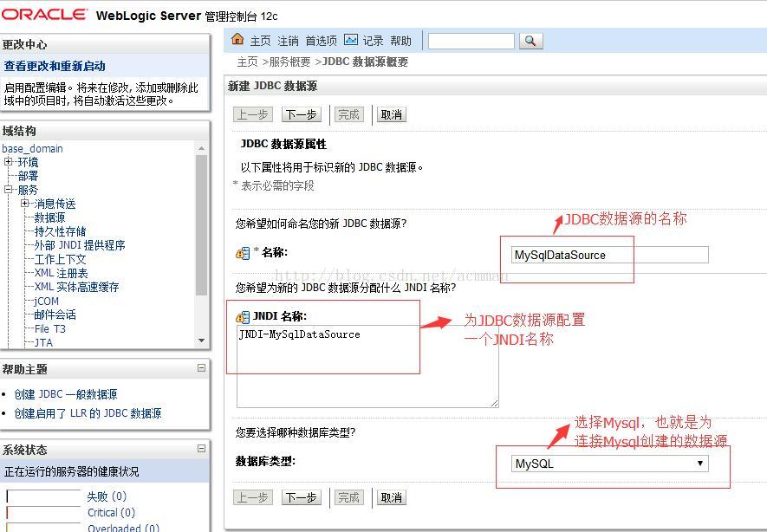Click the top 完成 button
The image size is (767, 532).
tap(348, 115)
